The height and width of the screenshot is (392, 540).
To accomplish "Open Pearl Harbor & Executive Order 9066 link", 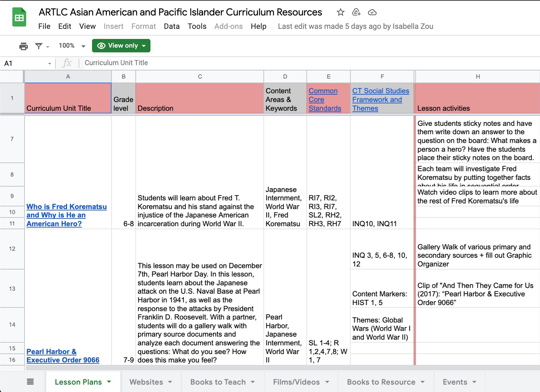I will (x=63, y=356).
